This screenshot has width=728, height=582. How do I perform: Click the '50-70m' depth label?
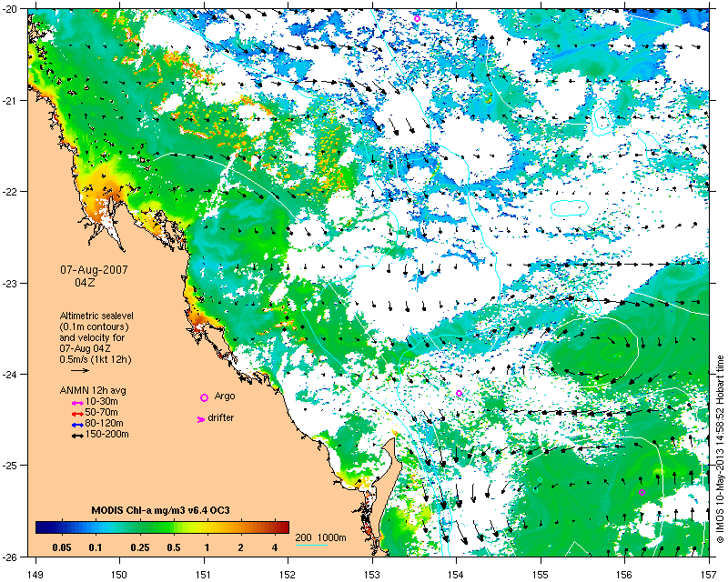102,413
